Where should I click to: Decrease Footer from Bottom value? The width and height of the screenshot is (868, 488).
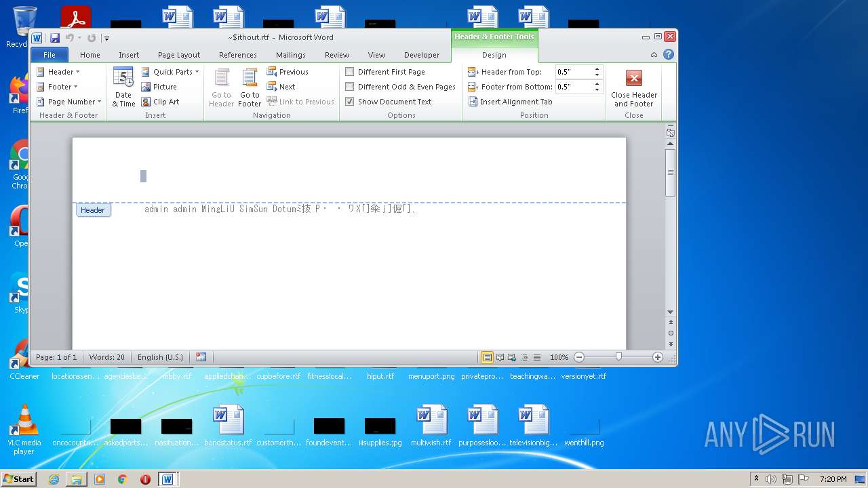(597, 90)
